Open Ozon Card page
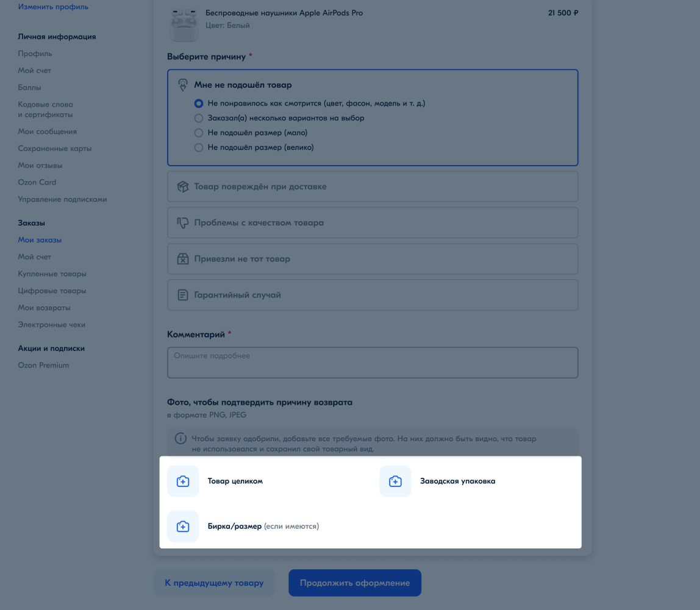The height and width of the screenshot is (610, 700). pos(37,182)
